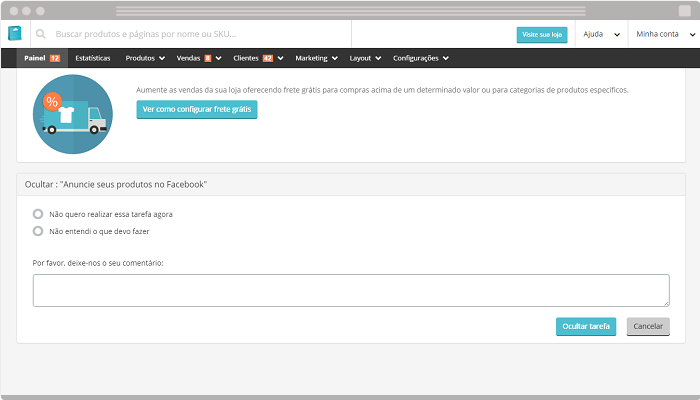Image resolution: width=700 pixels, height=400 pixels.
Task: Click the Clientes badge 42
Action: point(267,58)
